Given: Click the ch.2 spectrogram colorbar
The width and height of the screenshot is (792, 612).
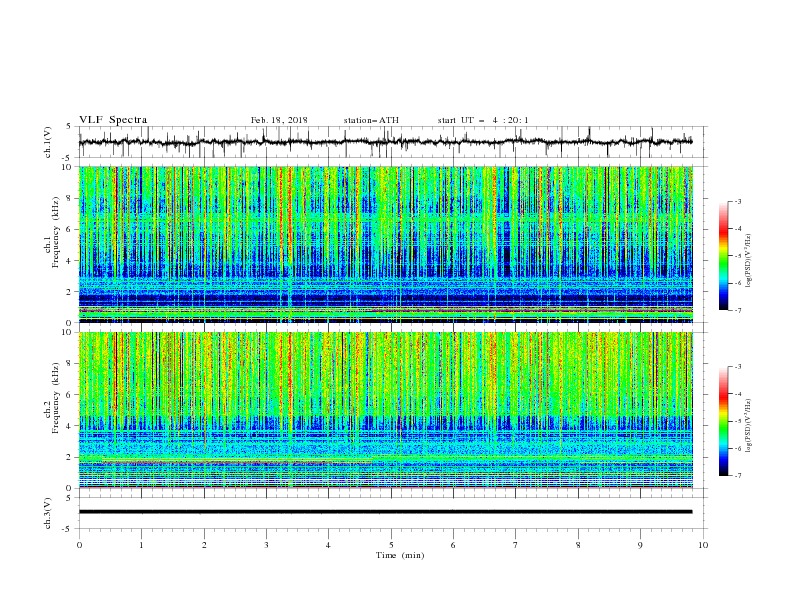Looking at the screenshot, I should click(x=723, y=421).
